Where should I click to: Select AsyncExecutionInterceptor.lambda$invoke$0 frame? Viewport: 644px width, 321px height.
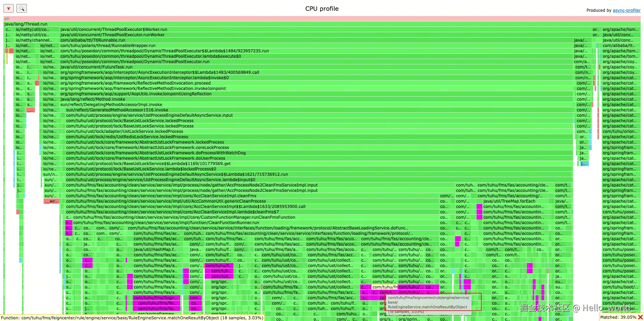click(x=316, y=78)
